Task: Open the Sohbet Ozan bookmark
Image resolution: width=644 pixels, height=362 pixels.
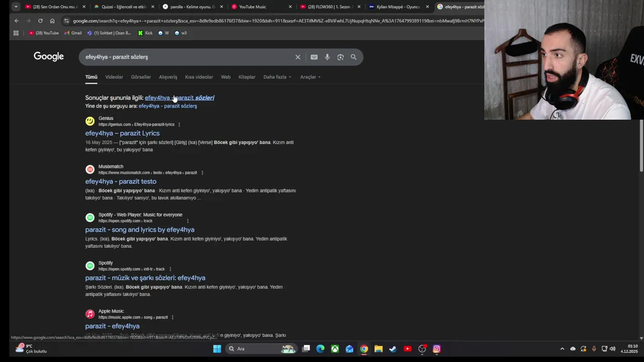Action: [x=109, y=33]
